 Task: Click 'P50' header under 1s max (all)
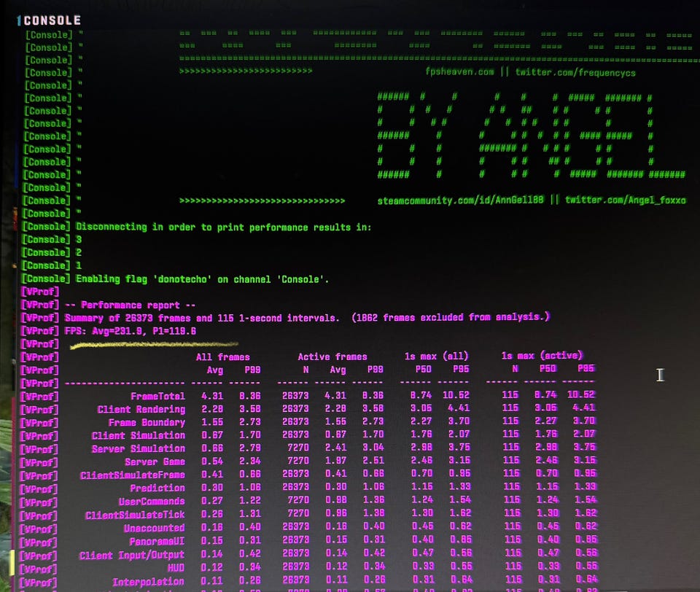[x=423, y=369]
